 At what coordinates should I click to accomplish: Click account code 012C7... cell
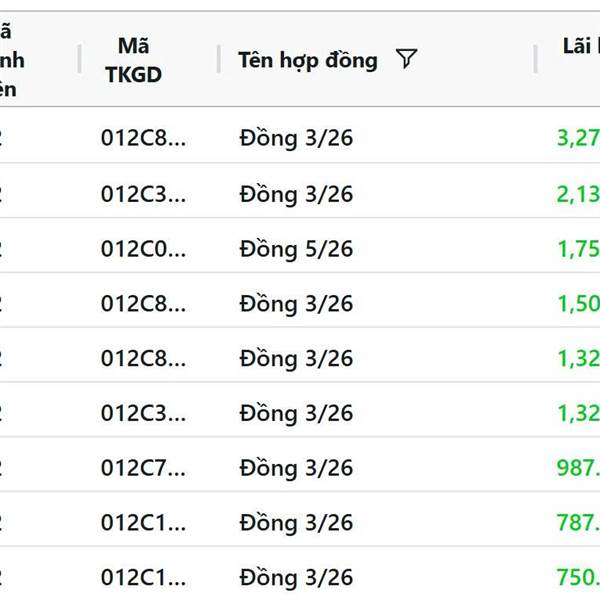coord(143,467)
